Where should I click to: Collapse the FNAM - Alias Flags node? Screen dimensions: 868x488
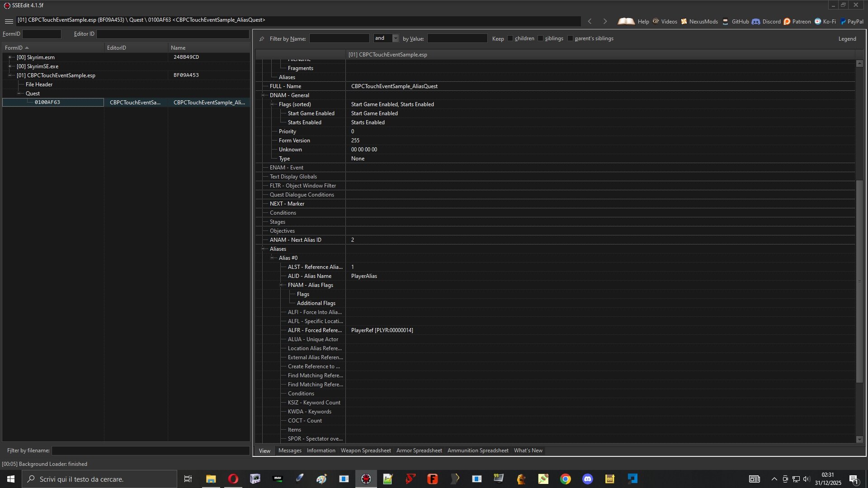click(x=281, y=285)
